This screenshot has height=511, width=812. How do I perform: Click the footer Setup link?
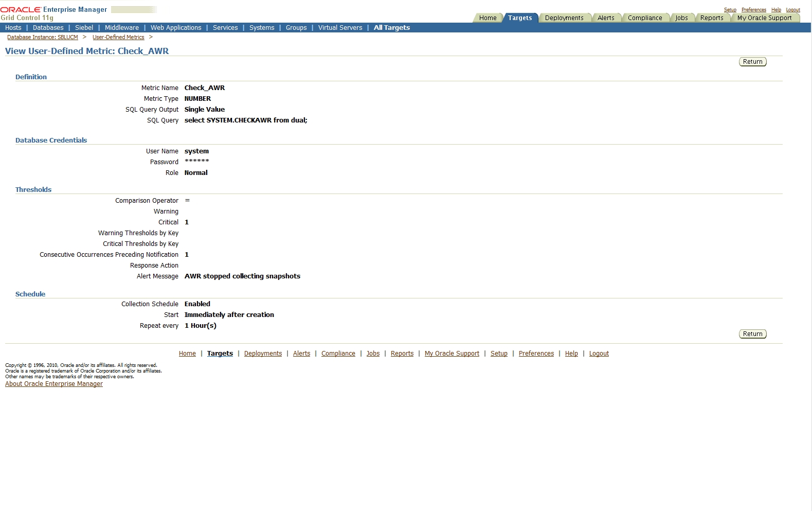499,354
